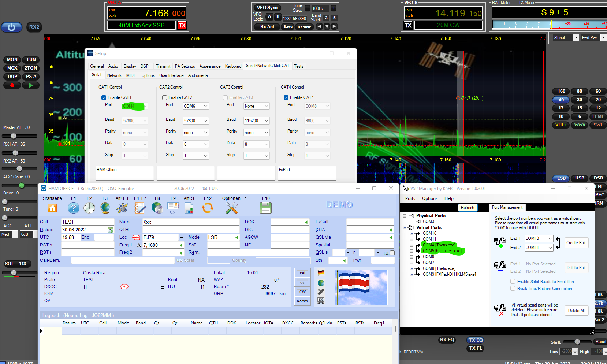
Task: Enable Break Line/Restore Connection checkbox
Action: click(x=513, y=289)
